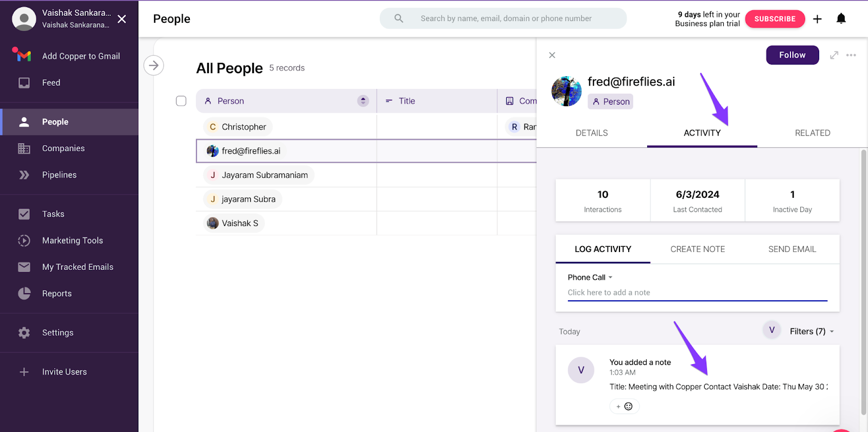The width and height of the screenshot is (868, 432).
Task: Click the activity panel vertical scrollbar
Action: [864, 282]
